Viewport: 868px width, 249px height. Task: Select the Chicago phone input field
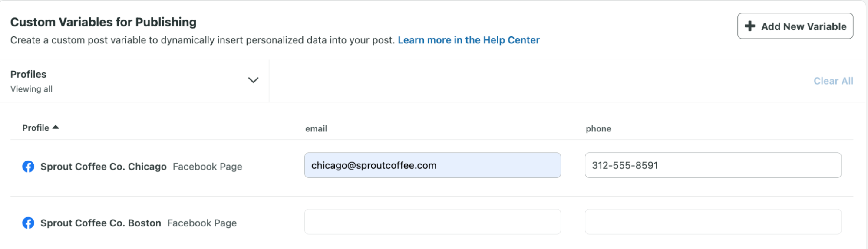point(713,165)
